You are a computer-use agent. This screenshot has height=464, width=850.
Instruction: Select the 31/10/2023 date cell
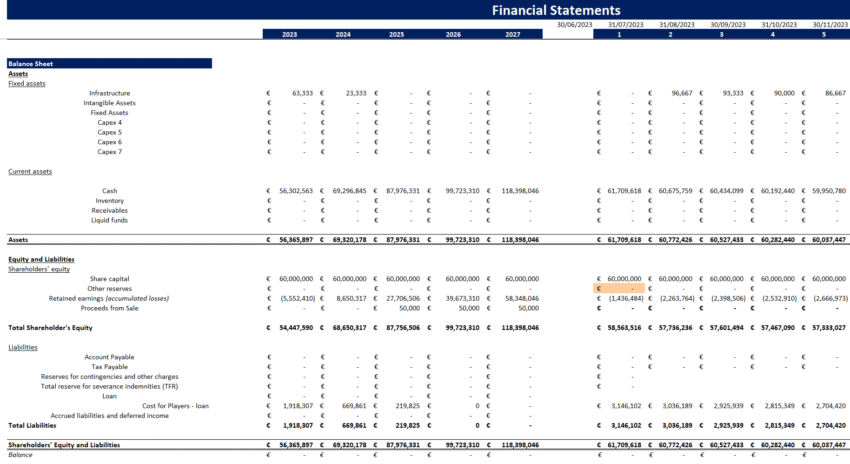point(779,25)
